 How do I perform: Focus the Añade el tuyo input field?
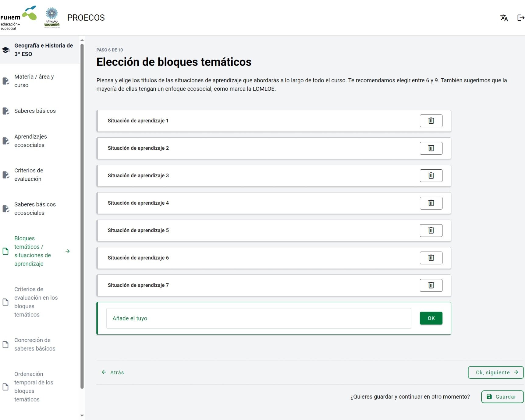[258, 318]
